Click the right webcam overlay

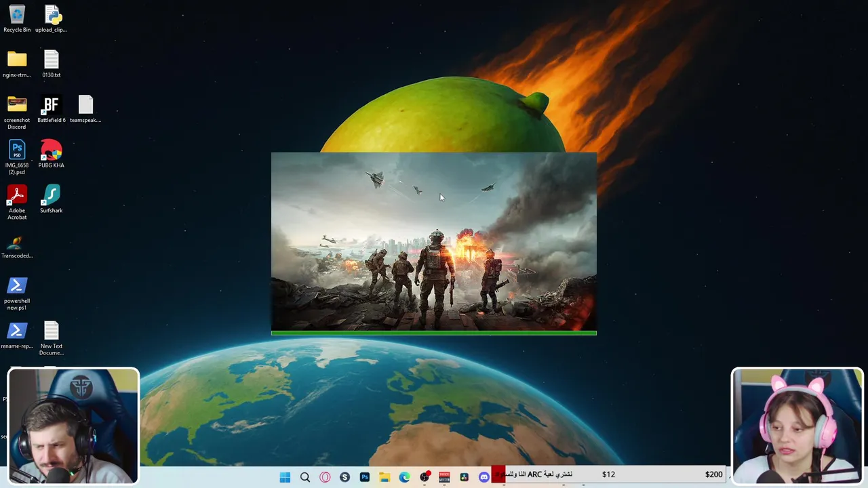pos(797,426)
